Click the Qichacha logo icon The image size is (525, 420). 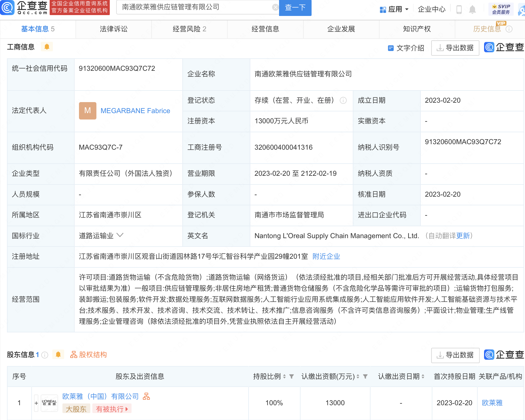7,8
